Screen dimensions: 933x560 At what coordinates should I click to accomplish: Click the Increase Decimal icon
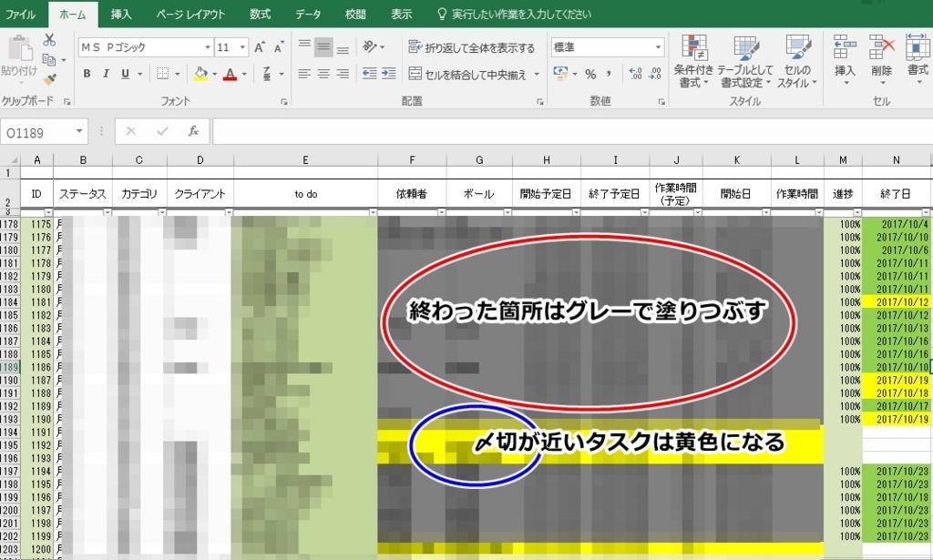(635, 74)
